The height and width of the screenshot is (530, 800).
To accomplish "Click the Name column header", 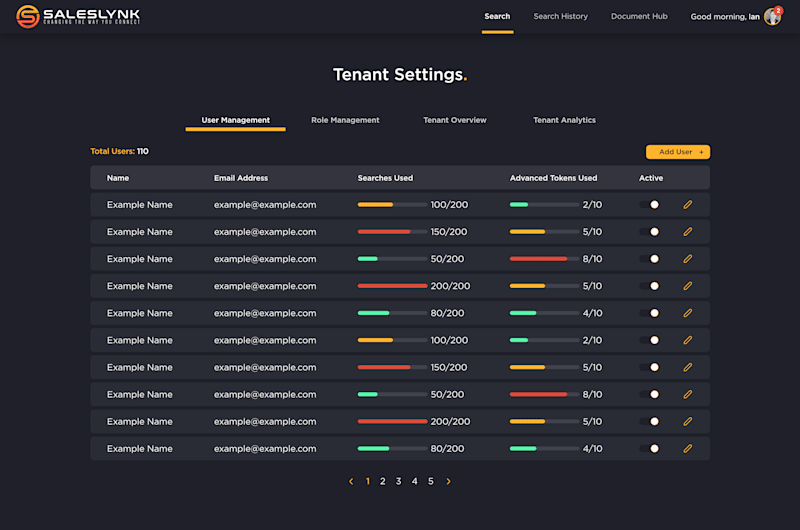I will 118,178.
